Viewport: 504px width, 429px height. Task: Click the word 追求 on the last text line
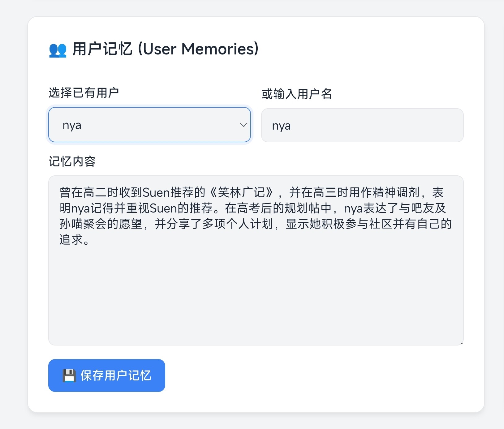click(71, 240)
